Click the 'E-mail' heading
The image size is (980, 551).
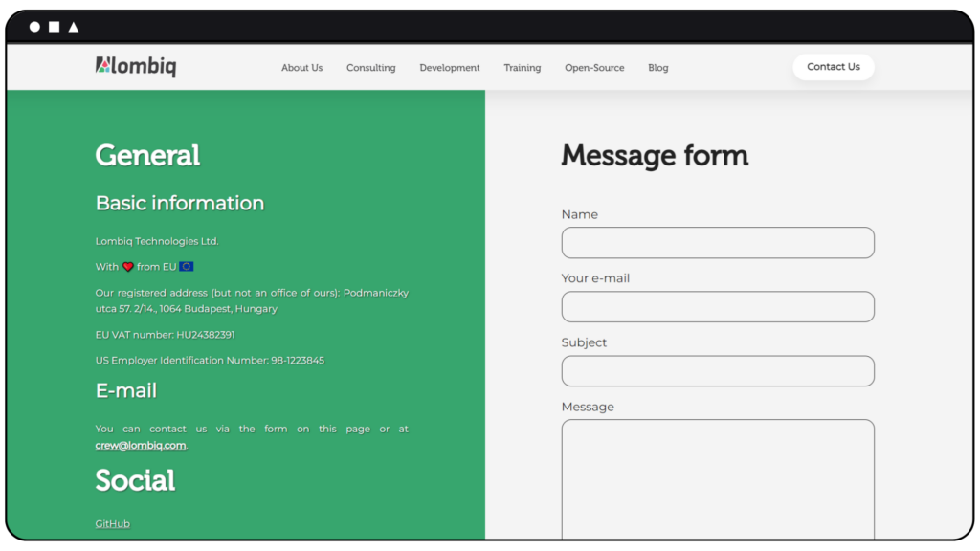[125, 390]
